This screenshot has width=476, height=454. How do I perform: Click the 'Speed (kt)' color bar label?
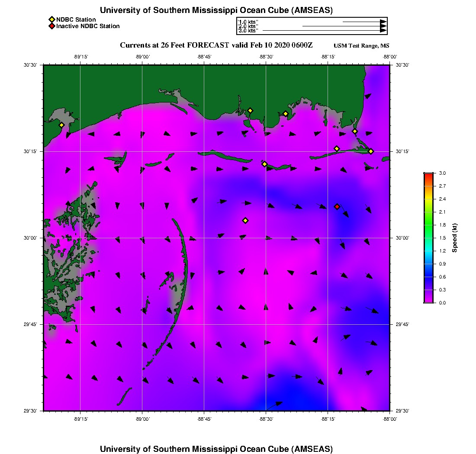click(455, 238)
